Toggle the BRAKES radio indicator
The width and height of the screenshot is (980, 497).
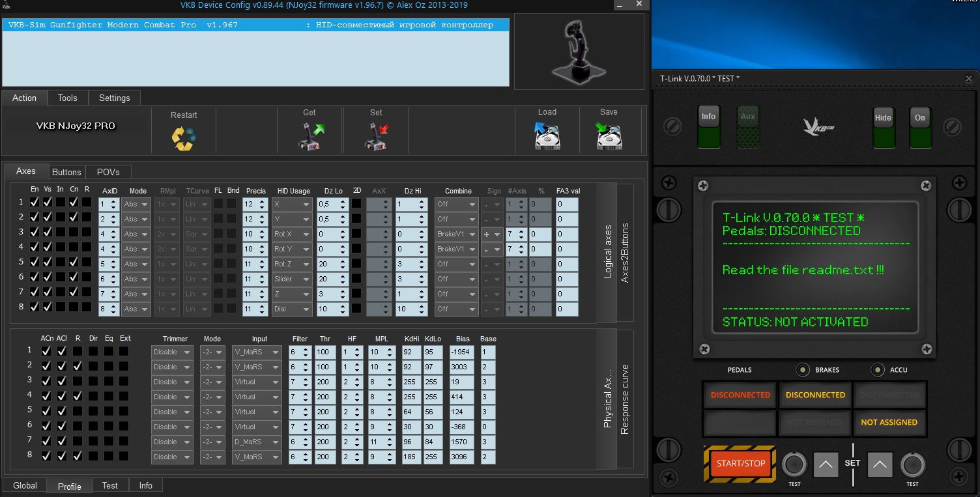point(803,370)
